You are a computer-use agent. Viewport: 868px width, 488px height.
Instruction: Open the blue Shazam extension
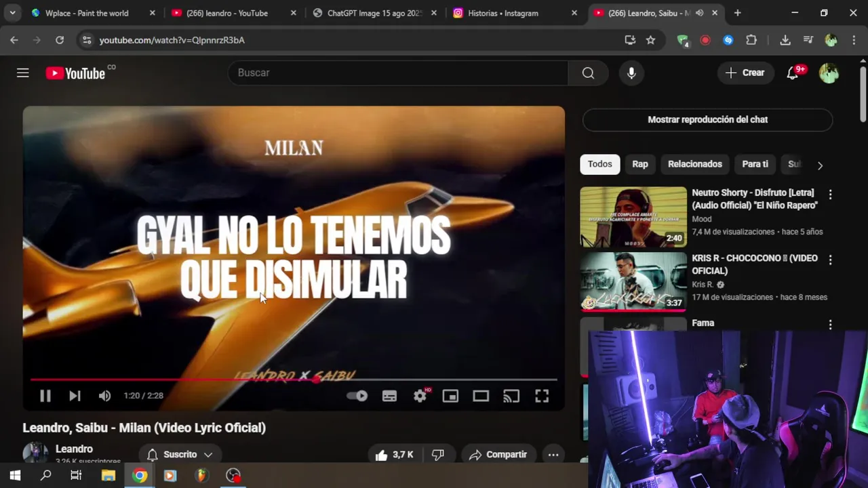[x=728, y=40]
